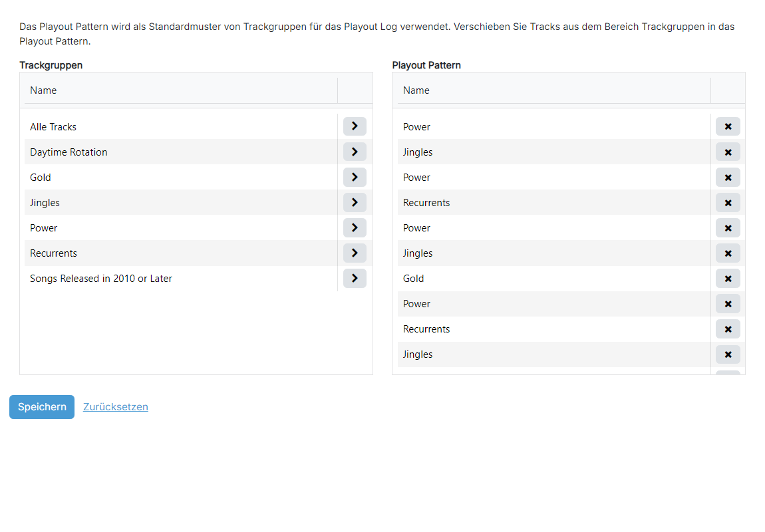Select the Daytime Rotation row text
This screenshot has width=765, height=532.
69,152
